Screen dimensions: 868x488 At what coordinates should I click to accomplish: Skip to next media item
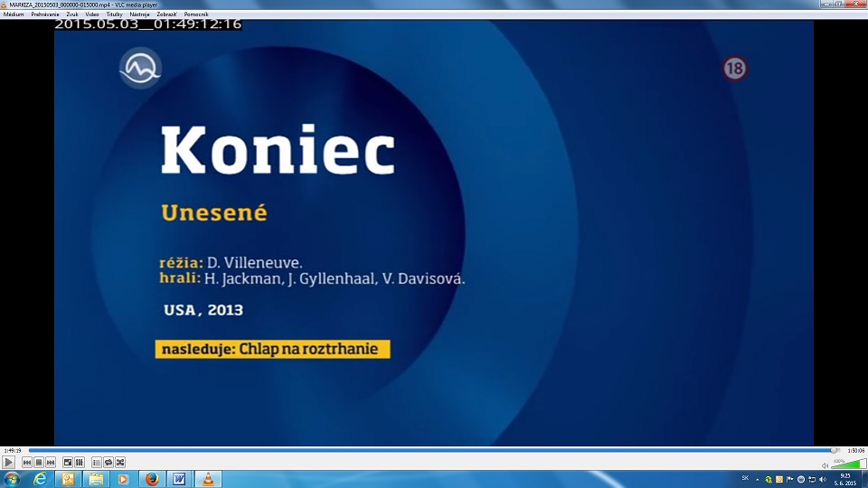pyautogui.click(x=51, y=463)
